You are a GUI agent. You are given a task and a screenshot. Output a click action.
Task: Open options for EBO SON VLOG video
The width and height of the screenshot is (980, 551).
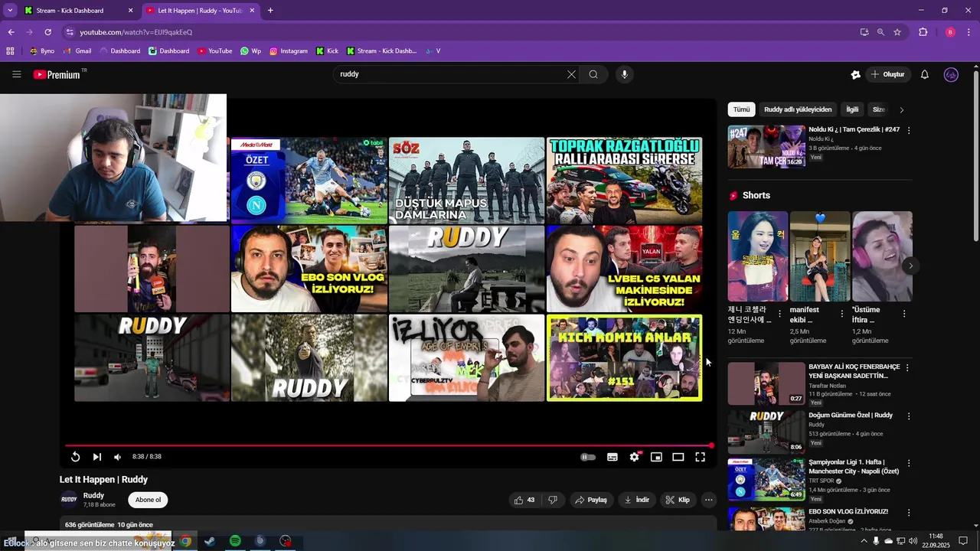pos(909,512)
